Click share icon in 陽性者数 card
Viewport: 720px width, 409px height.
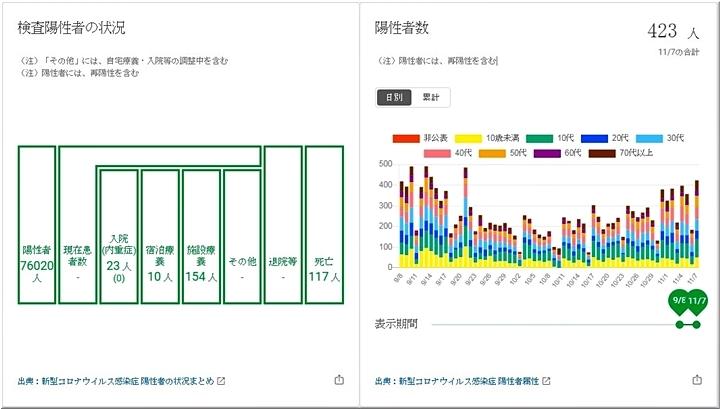coord(696,380)
